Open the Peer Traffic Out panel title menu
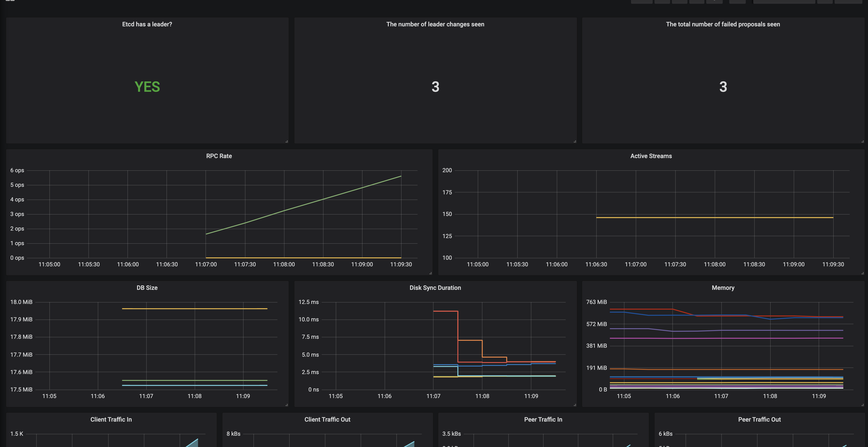Viewport: 868px width, 447px height. (x=759, y=420)
